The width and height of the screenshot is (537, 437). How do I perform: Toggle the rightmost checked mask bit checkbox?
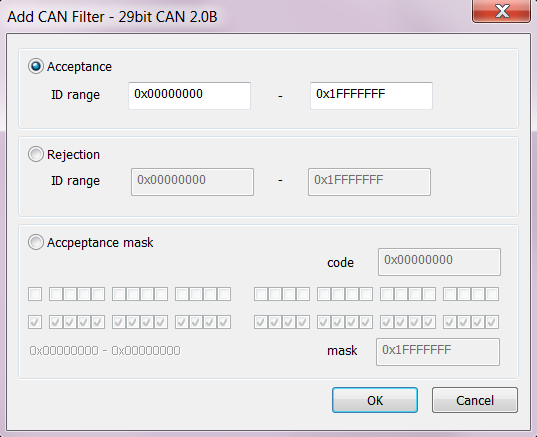[x=492, y=322]
